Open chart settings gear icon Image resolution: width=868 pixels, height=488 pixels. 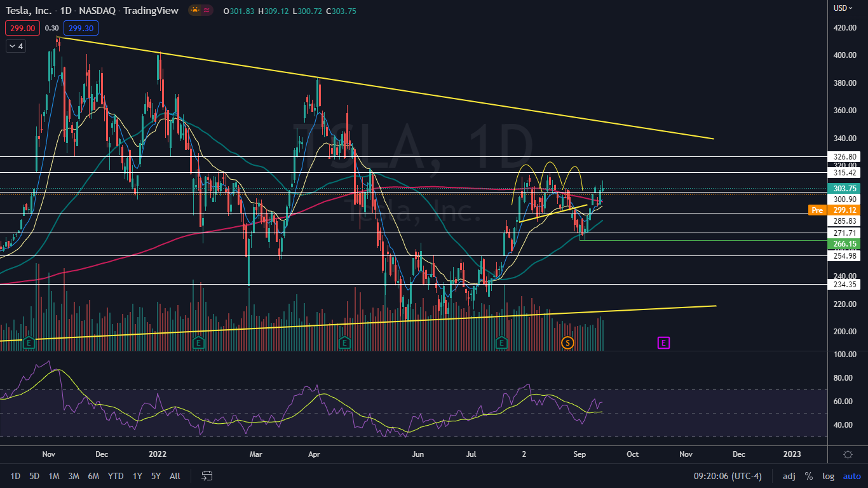(848, 454)
